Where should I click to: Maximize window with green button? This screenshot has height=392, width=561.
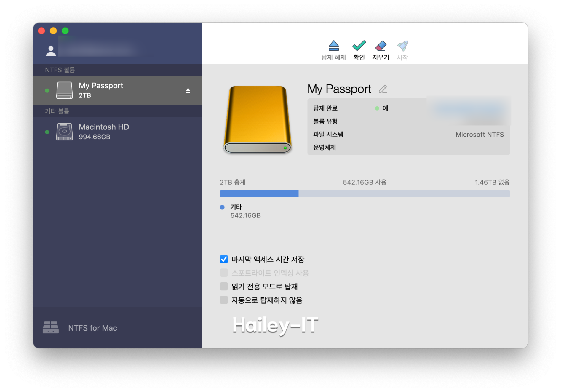point(65,31)
